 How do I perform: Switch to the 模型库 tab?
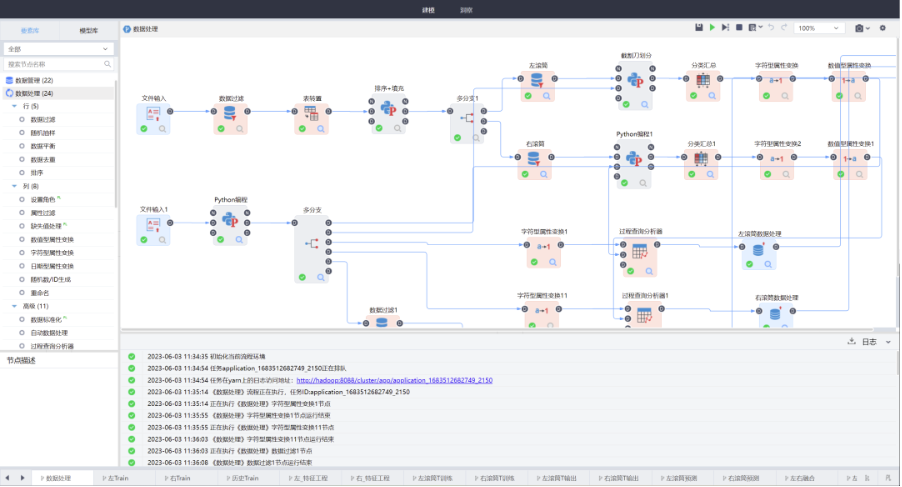87,30
